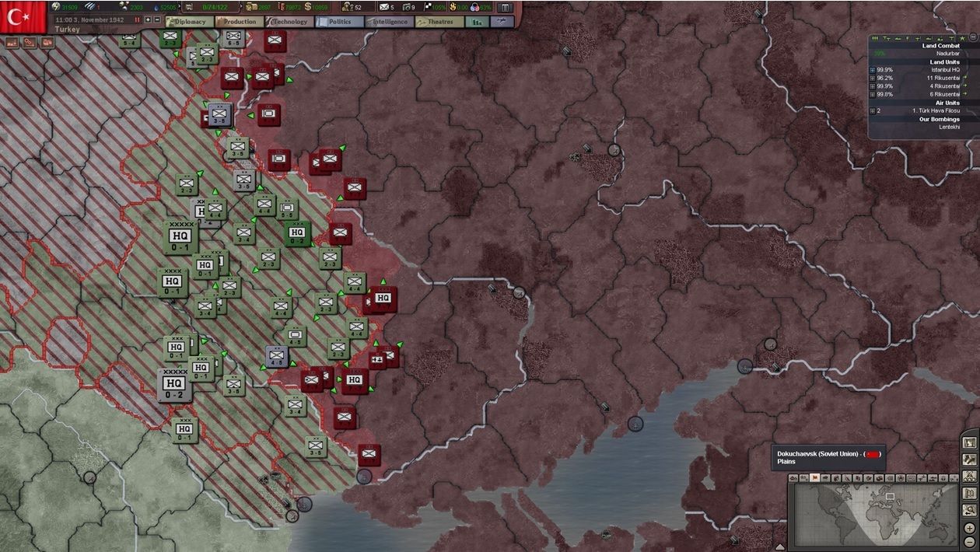Image resolution: width=980 pixels, height=552 pixels.
Task: Open the main menu button top right
Action: click(506, 7)
